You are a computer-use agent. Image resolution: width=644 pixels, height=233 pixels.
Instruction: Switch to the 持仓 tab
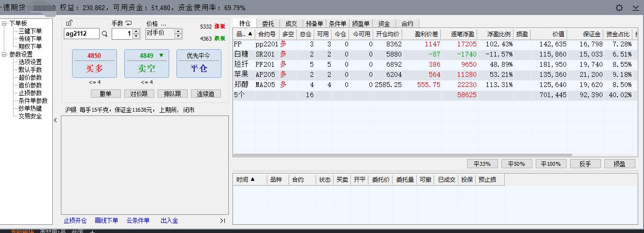pyautogui.click(x=245, y=23)
